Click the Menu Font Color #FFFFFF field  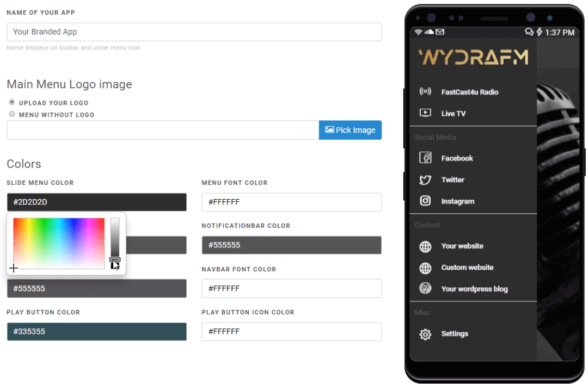pos(291,202)
